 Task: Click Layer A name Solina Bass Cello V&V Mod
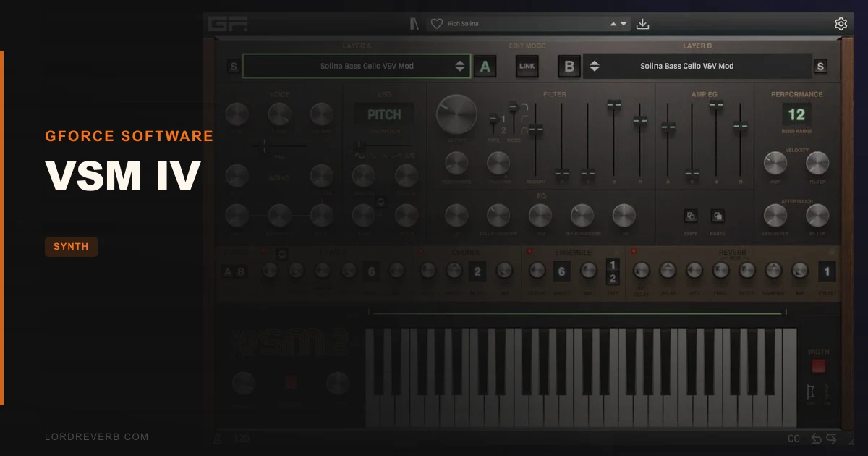pyautogui.click(x=367, y=66)
